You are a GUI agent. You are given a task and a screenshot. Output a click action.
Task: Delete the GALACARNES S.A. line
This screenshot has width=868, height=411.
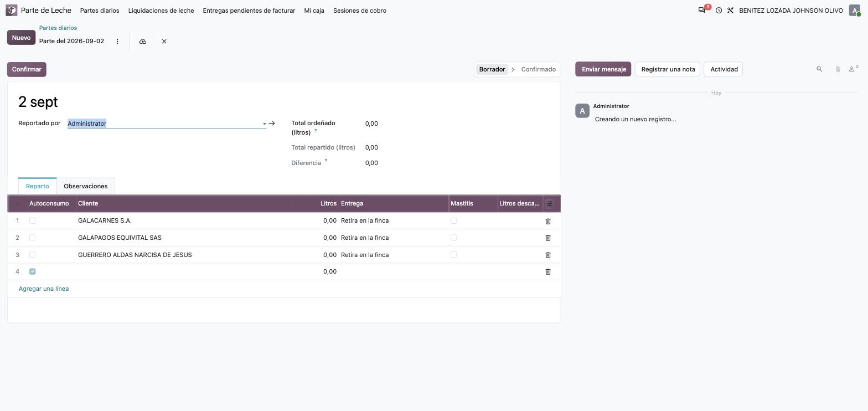(548, 221)
